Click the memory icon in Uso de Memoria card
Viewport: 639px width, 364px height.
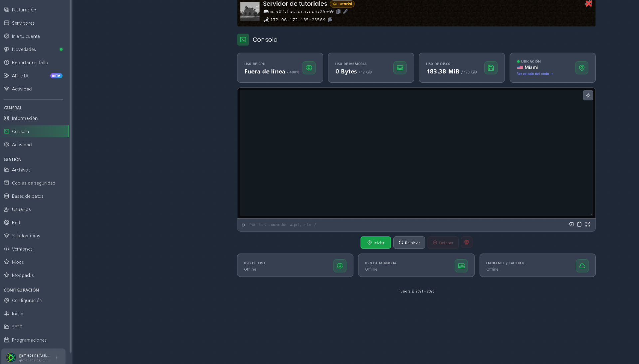(x=400, y=68)
